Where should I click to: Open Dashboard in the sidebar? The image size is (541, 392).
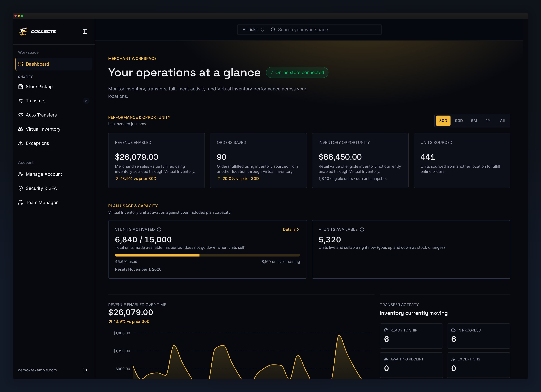54,64
